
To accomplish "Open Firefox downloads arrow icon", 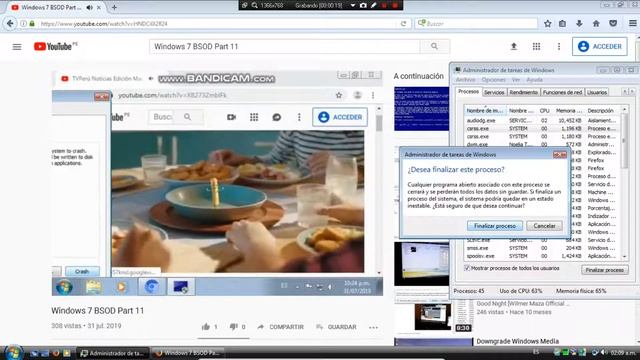I will click(x=579, y=24).
